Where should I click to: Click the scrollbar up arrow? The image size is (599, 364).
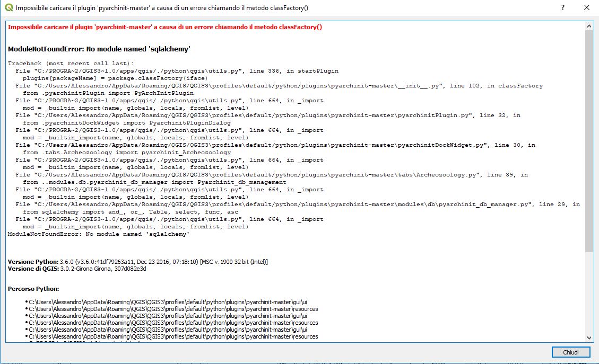tap(589, 24)
